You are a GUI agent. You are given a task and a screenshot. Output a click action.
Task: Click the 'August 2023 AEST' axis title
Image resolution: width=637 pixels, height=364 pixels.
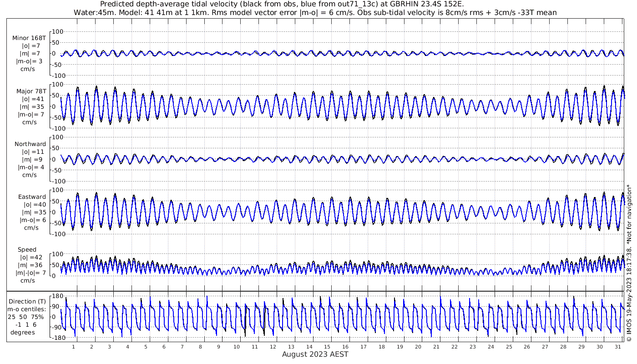315,354
